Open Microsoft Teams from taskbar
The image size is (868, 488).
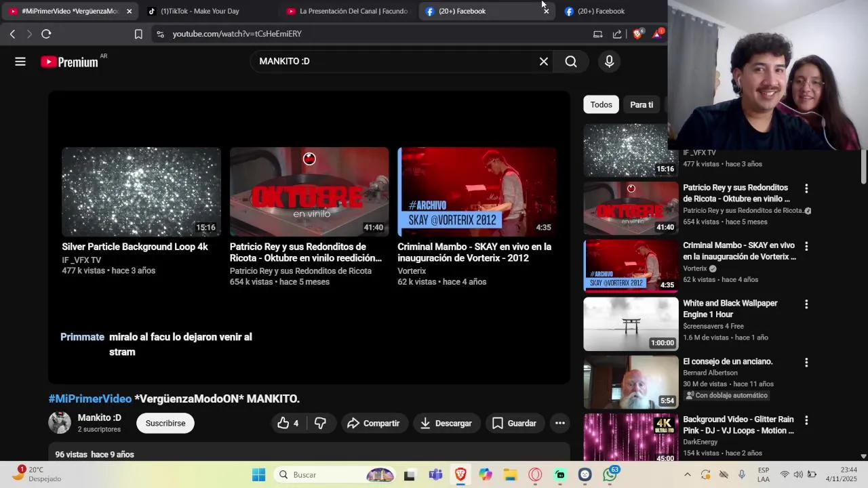coord(435,475)
